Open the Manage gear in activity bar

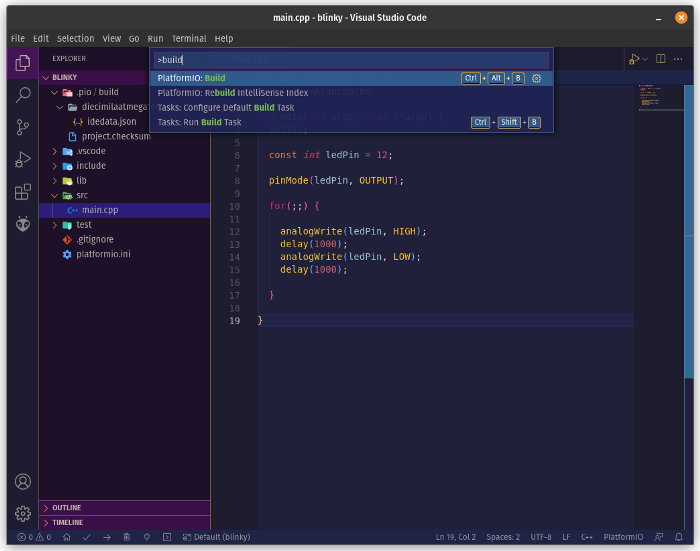pyautogui.click(x=22, y=513)
